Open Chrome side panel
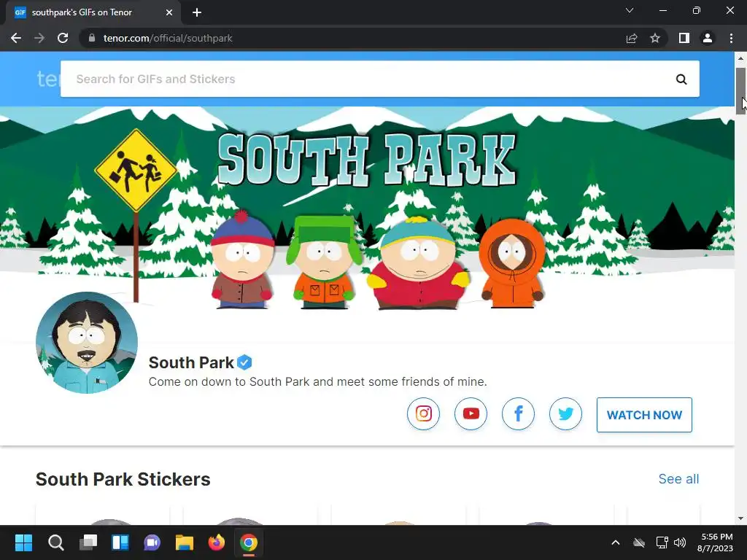 pyautogui.click(x=684, y=38)
